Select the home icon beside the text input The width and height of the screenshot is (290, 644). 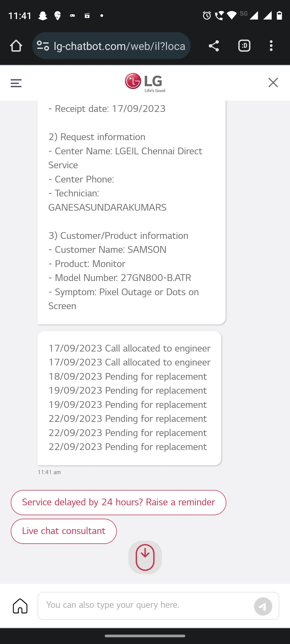point(20,606)
